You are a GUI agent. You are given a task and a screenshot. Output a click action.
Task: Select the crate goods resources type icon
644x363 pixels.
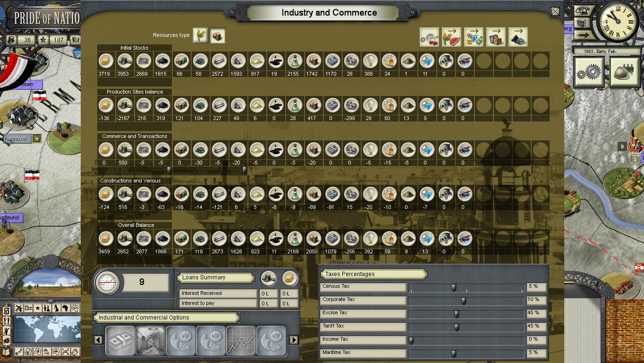coord(217,35)
